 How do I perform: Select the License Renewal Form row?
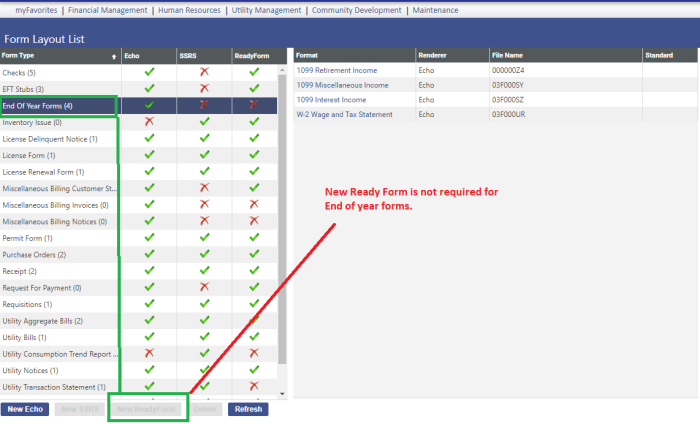44,171
